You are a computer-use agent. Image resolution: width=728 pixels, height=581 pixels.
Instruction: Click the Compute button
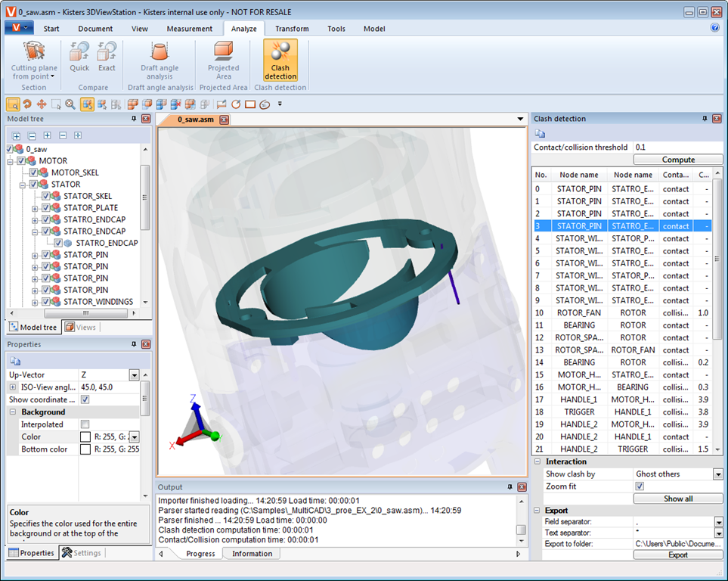point(678,160)
